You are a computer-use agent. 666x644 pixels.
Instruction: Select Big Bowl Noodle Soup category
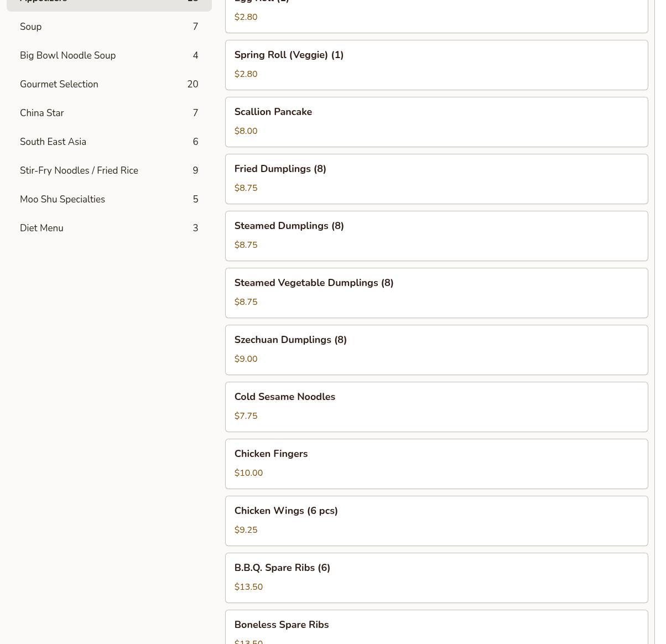(109, 55)
